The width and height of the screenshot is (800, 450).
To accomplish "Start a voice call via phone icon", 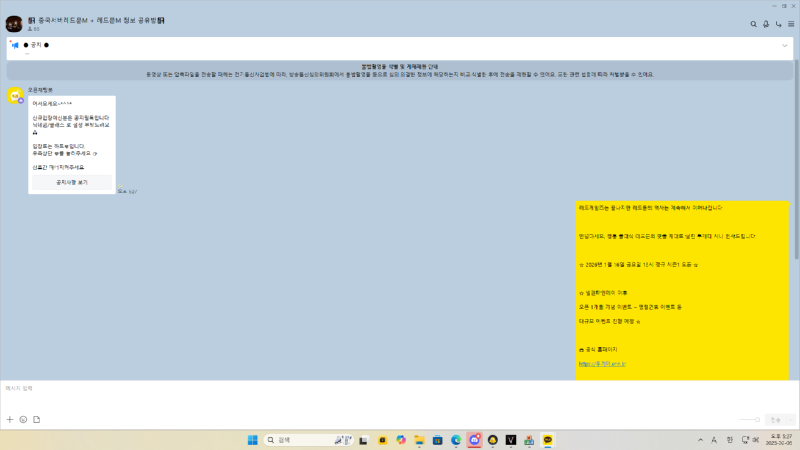I will [x=765, y=24].
